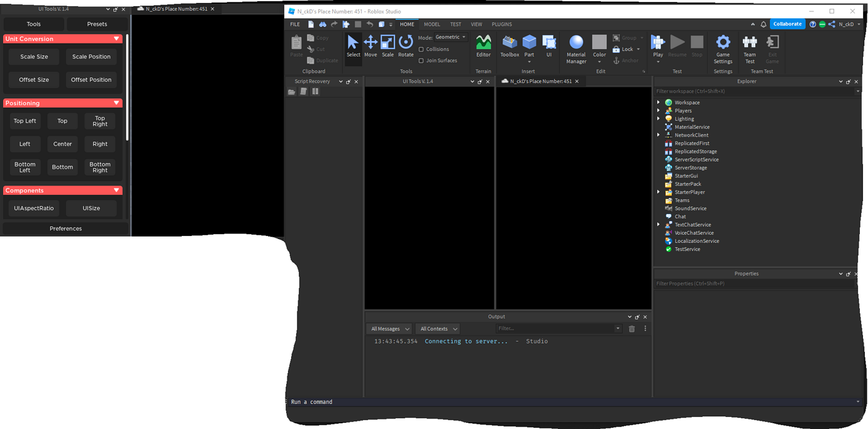Open the All Messages dropdown in Output
Screen dimensions: 868x429
389,328
